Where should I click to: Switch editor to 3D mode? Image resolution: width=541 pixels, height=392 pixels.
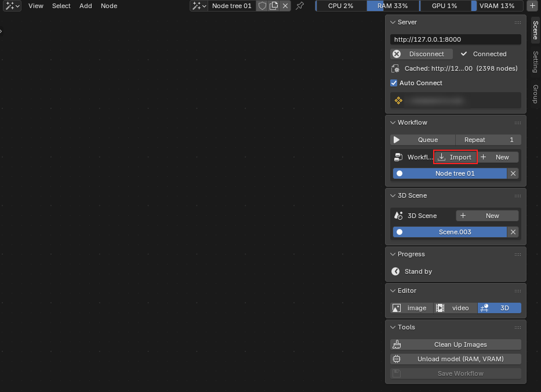tap(499, 308)
